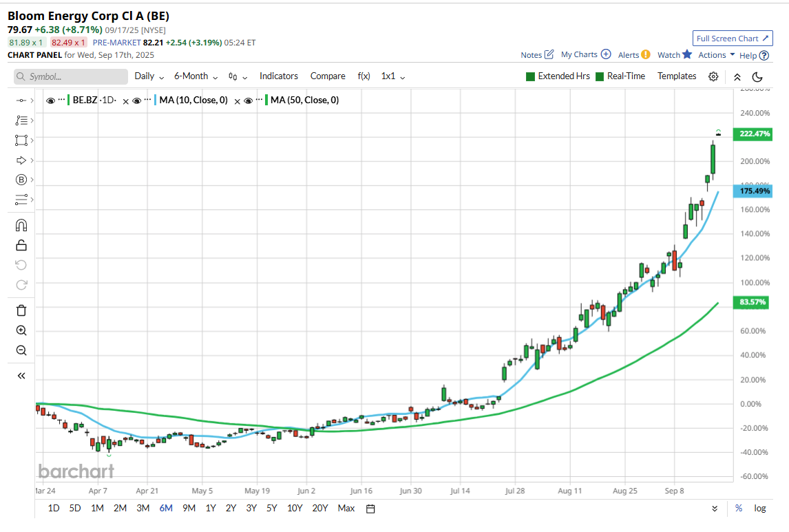
Task: Open chart settings gear icon
Action: click(x=713, y=76)
